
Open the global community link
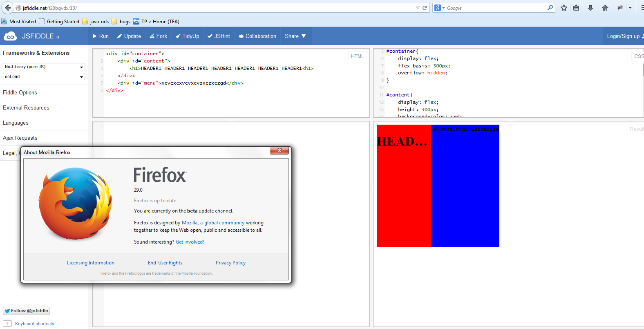coord(224,223)
